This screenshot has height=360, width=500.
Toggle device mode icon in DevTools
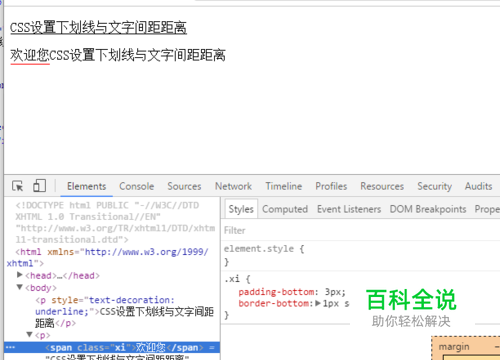[x=39, y=186]
